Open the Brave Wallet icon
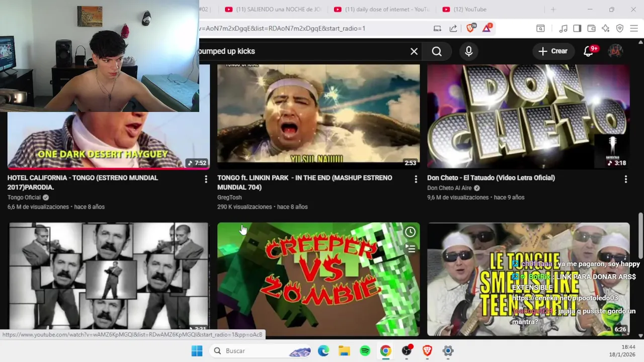The image size is (644, 362). 591,29
